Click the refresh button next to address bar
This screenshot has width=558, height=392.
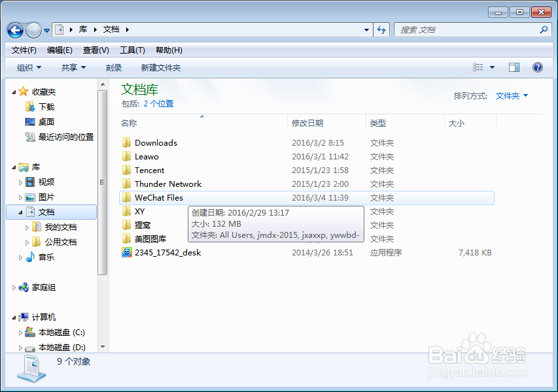[381, 30]
